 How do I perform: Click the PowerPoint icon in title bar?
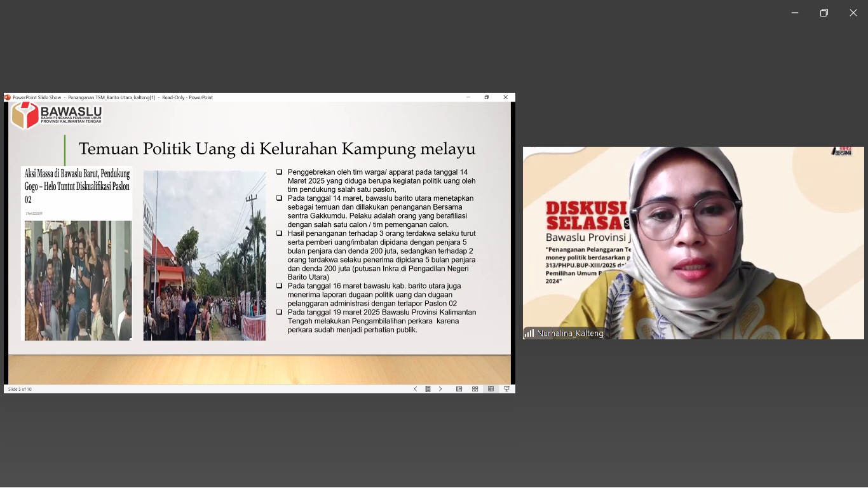tap(8, 97)
